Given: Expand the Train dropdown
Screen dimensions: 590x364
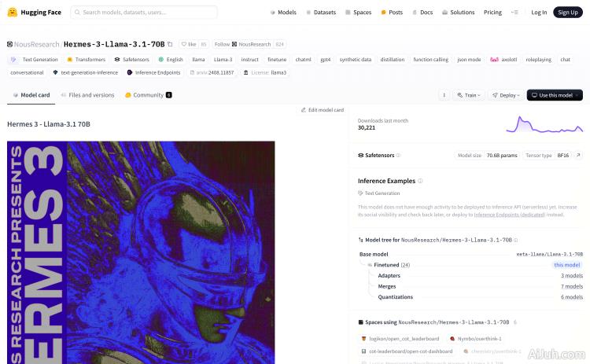Looking at the screenshot, I should 470,95.
